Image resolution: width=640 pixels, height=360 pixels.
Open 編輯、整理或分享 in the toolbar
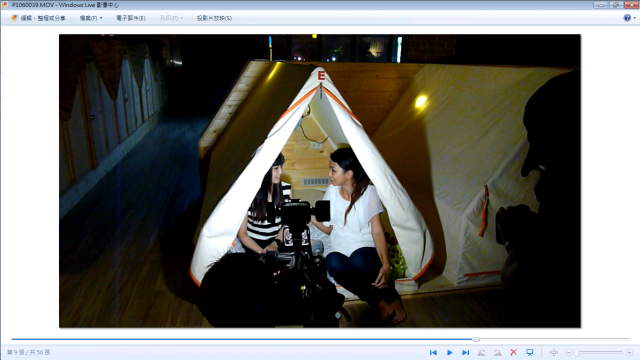coord(38,18)
